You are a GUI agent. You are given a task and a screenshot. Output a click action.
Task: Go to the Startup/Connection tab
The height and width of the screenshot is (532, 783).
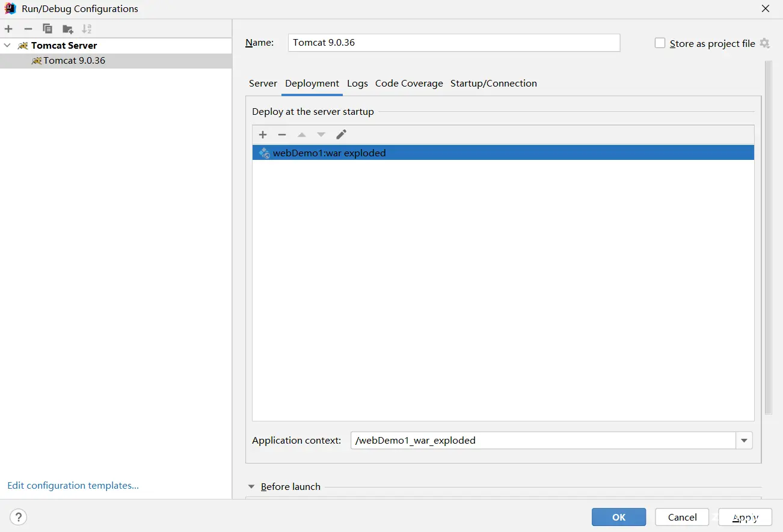click(494, 84)
